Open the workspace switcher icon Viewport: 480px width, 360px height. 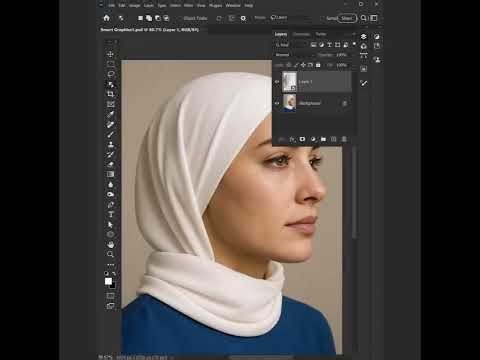click(374, 18)
